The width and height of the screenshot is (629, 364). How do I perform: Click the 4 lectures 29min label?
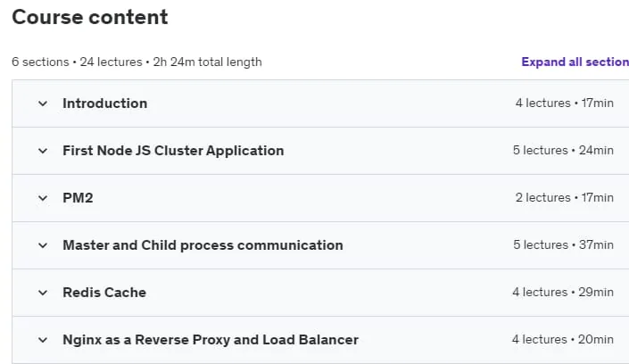563,293
